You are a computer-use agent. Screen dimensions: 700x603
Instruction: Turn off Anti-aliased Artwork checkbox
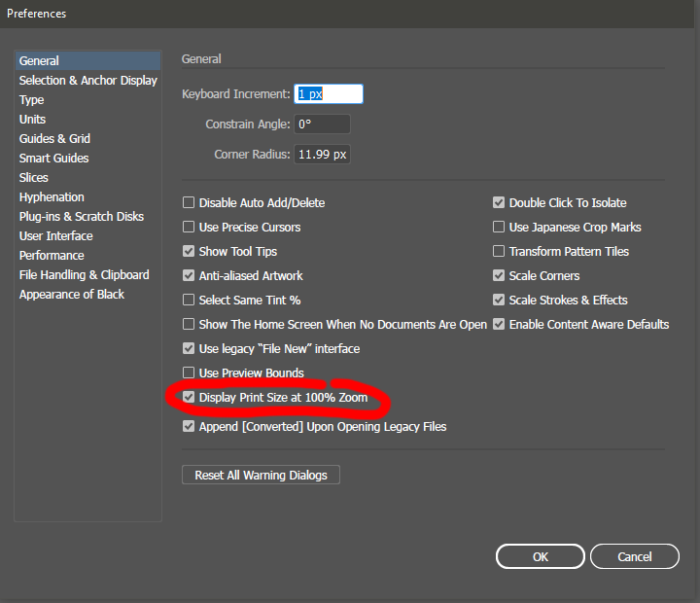[x=189, y=276]
